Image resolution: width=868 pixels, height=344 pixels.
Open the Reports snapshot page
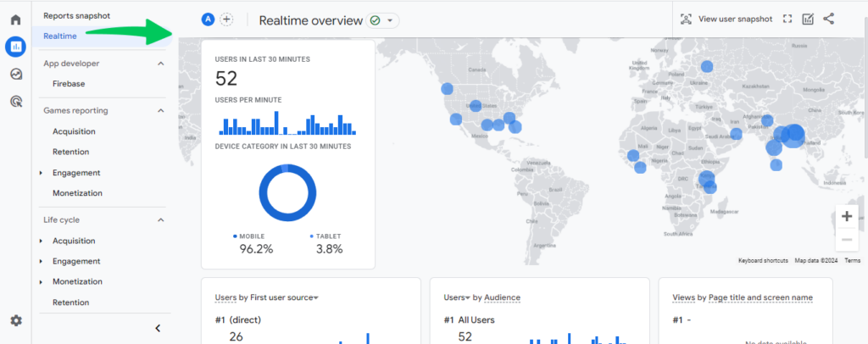76,16
